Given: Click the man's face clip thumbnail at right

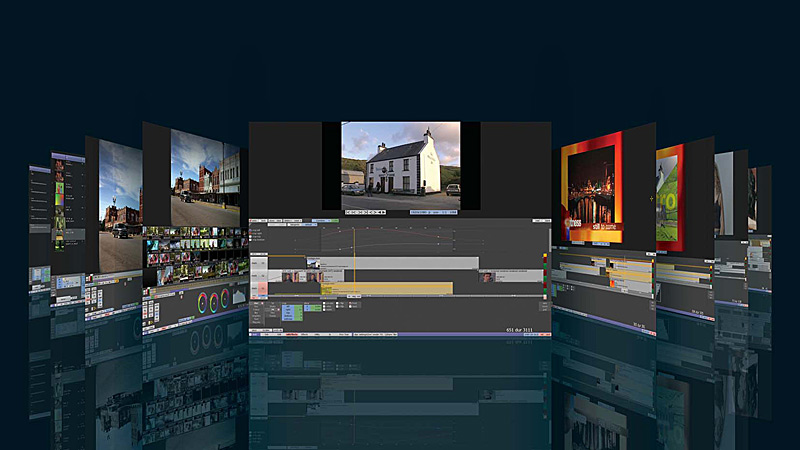Looking at the screenshot, I should [x=487, y=277].
